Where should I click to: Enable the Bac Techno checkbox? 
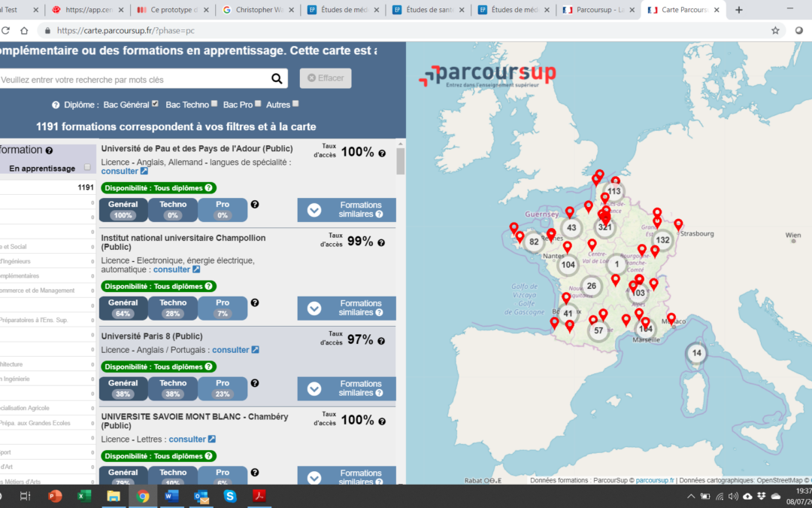point(214,104)
